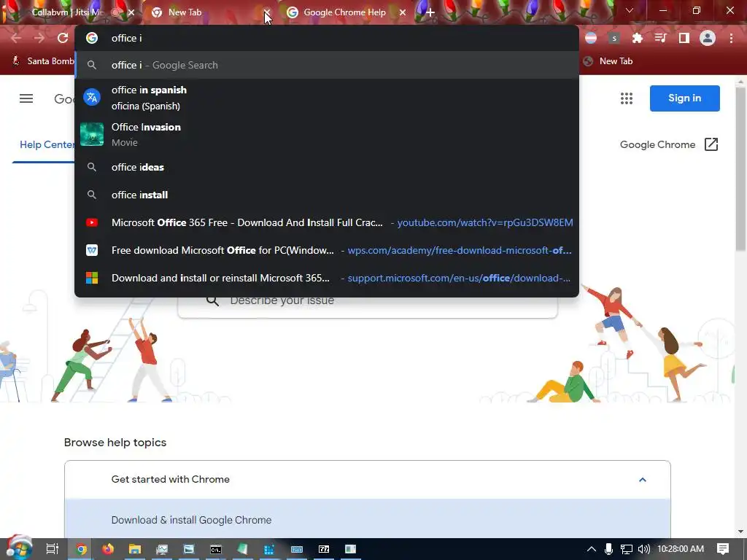The height and width of the screenshot is (560, 747).
Task: Collapse the Get started with Chrome section
Action: point(642,480)
